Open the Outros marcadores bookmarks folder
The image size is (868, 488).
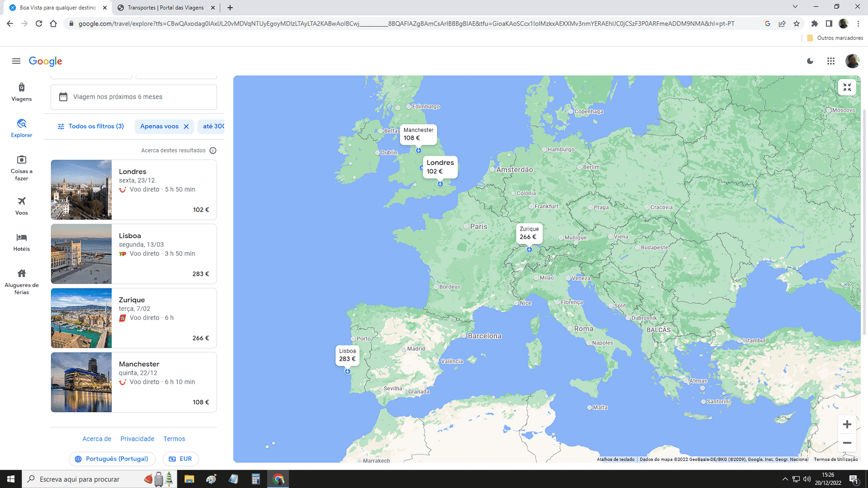click(835, 38)
